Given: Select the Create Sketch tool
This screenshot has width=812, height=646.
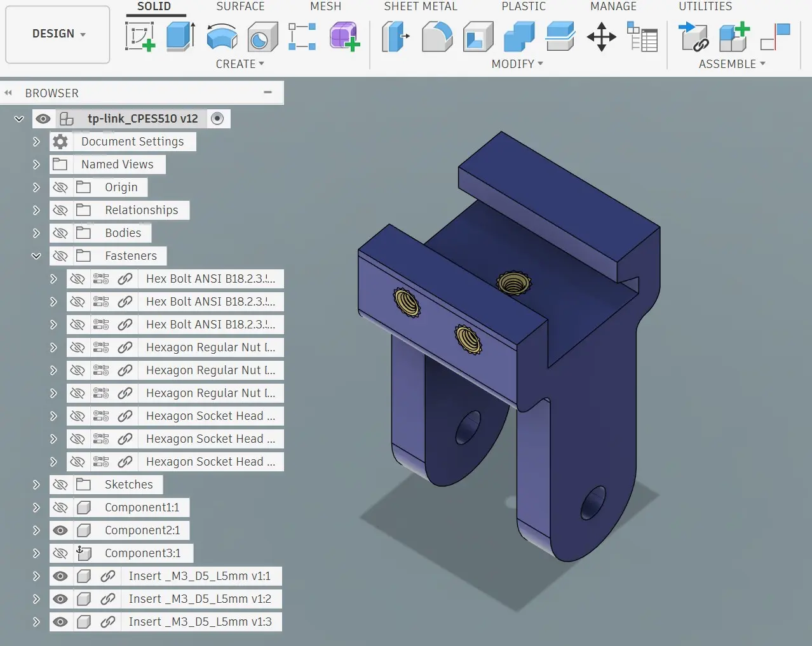Looking at the screenshot, I should [x=140, y=36].
